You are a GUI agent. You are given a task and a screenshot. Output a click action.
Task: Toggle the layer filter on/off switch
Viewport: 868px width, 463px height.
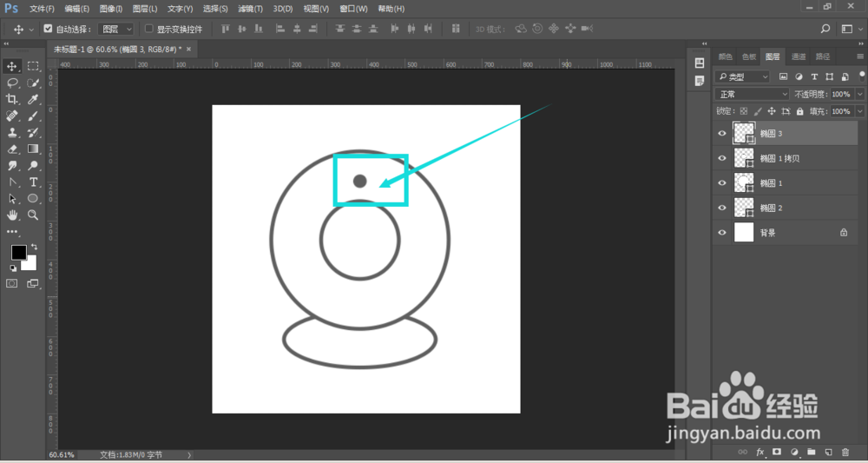[861, 76]
